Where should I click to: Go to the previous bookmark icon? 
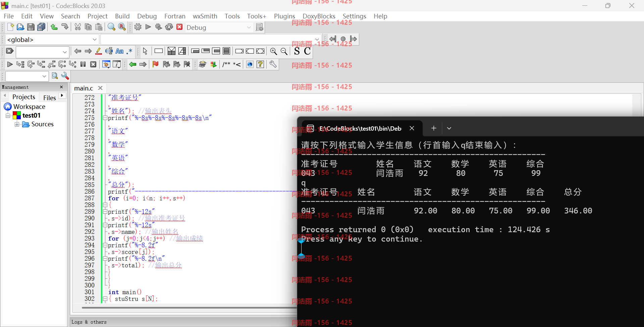pyautogui.click(x=166, y=64)
